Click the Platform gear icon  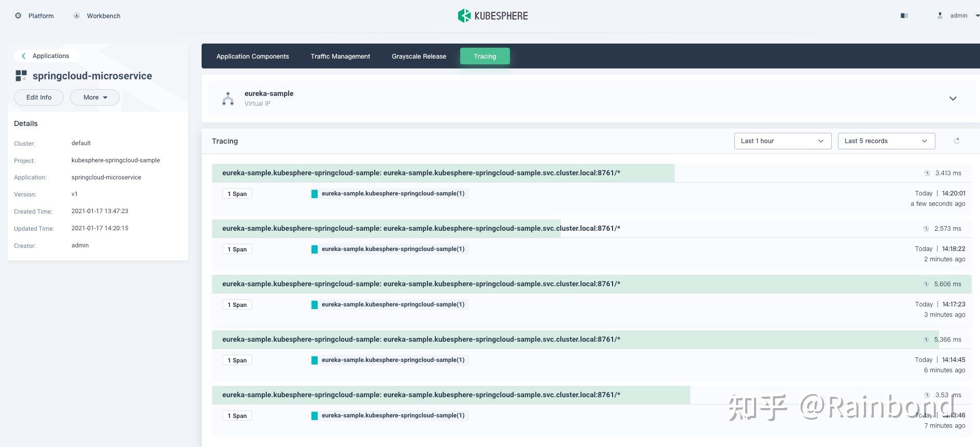click(x=18, y=16)
